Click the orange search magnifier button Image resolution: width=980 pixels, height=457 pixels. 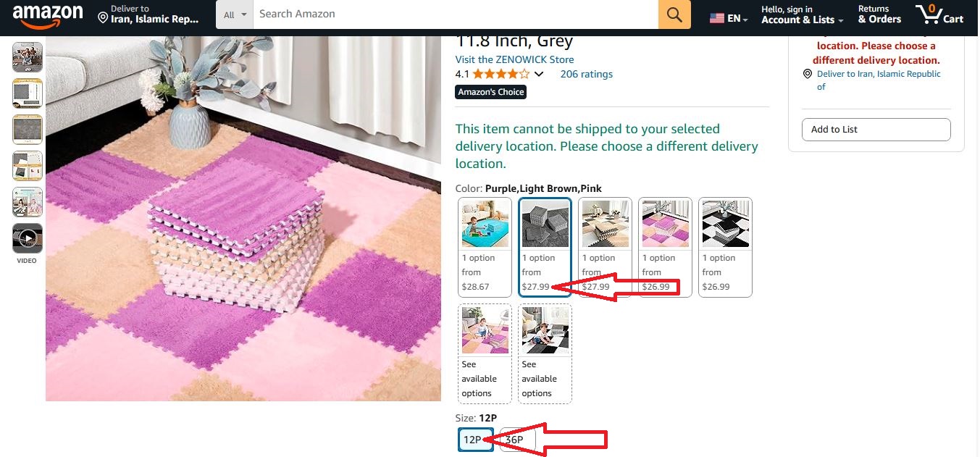(x=674, y=14)
